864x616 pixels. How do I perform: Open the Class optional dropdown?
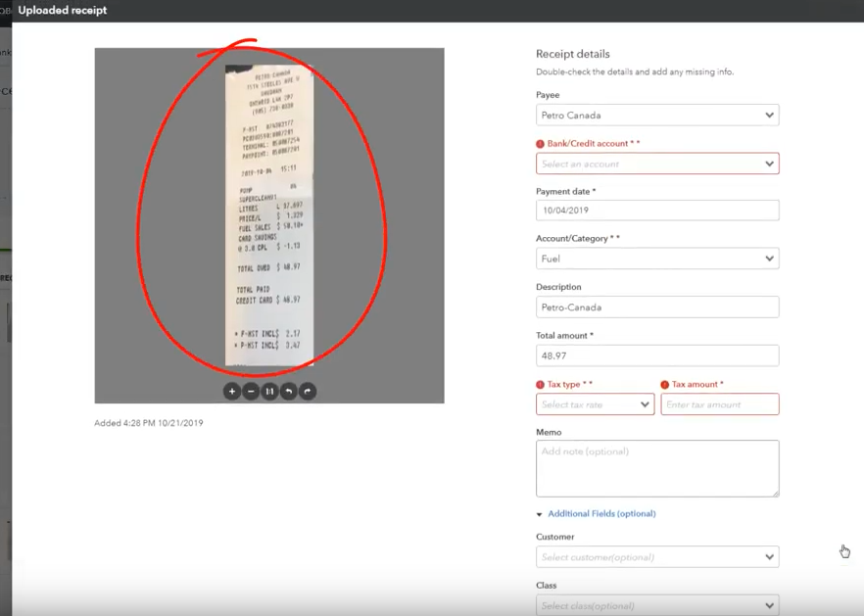(x=657, y=605)
